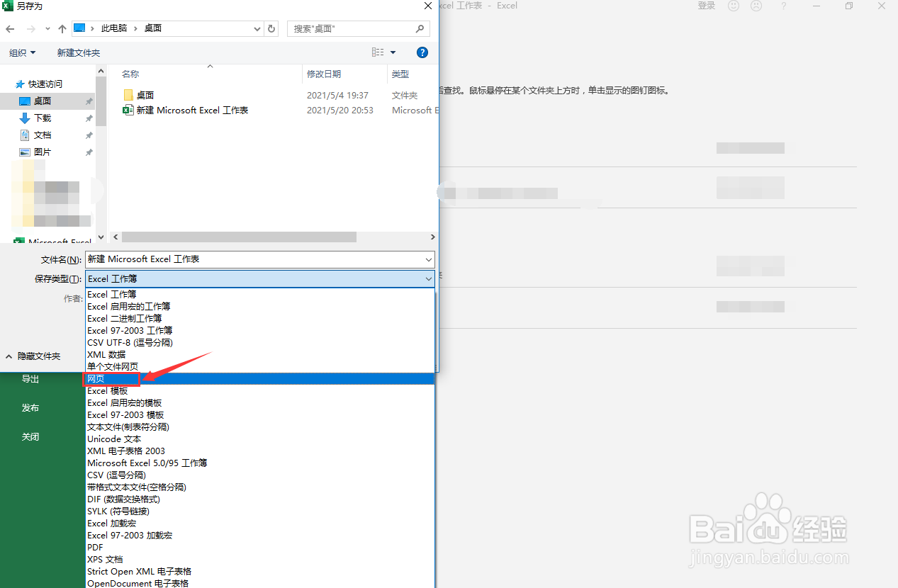Click the smiley feedback icon in Excel
898x588 pixels.
[734, 6]
